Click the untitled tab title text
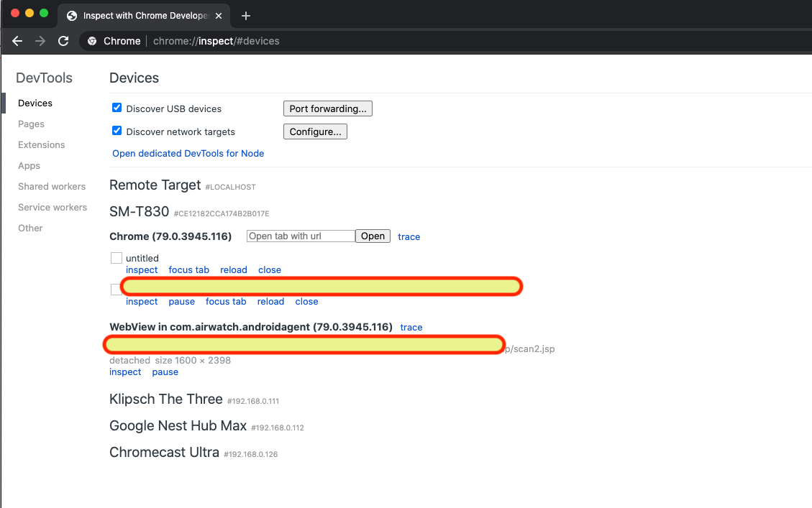 point(142,258)
